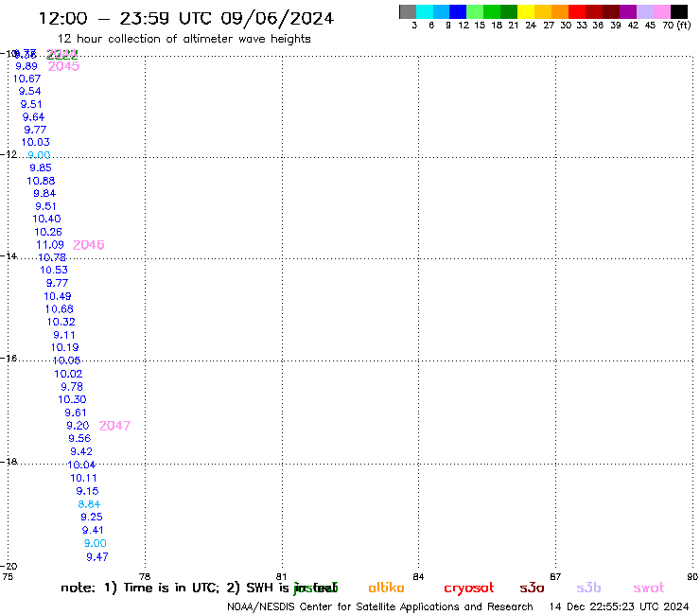Click the '70 (ft)' color scale label
This screenshot has width=700, height=615.
pyautogui.click(x=676, y=26)
